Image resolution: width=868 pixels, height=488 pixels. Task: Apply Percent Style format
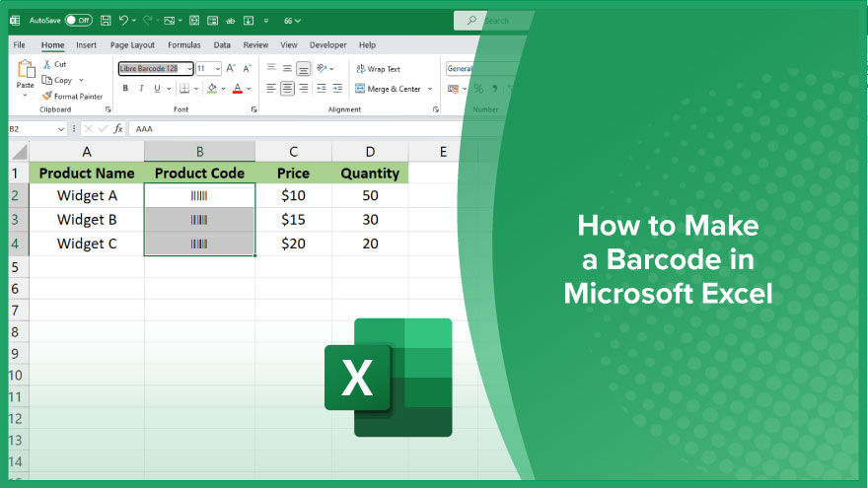click(x=478, y=89)
